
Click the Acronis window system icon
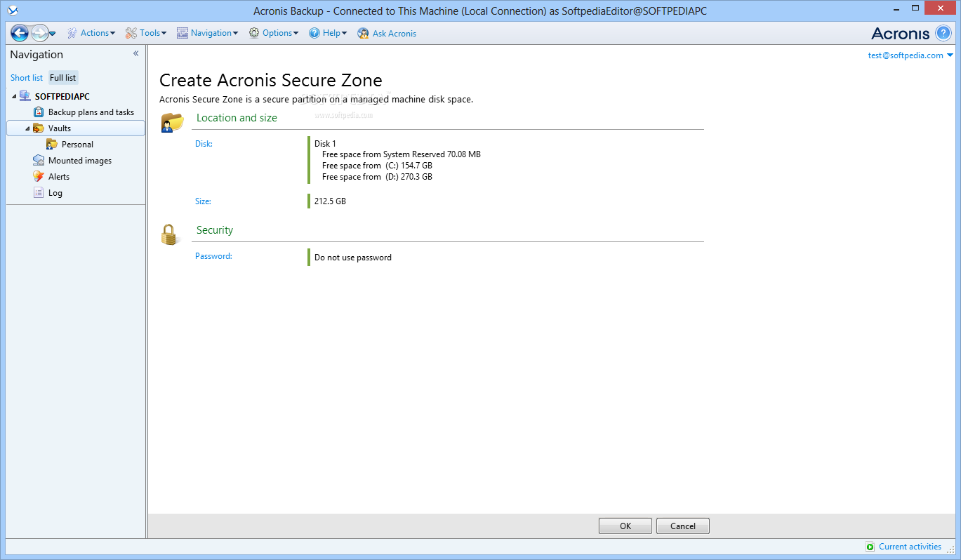tap(12, 11)
